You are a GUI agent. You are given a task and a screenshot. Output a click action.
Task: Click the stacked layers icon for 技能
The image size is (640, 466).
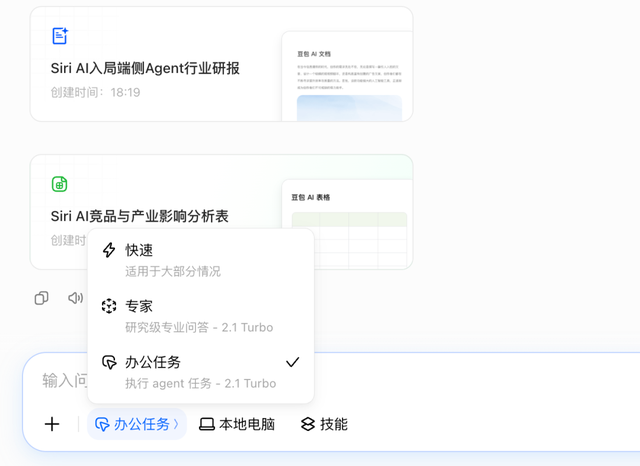[x=308, y=424]
